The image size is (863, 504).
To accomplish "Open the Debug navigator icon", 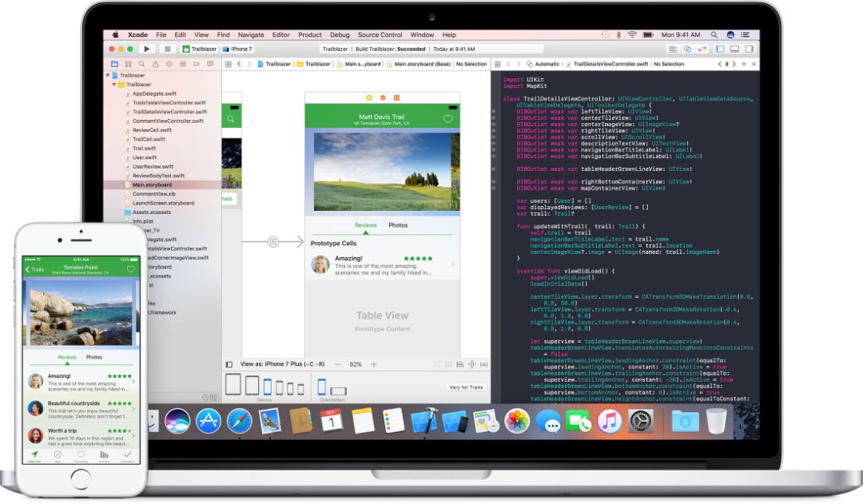I will click(x=183, y=65).
